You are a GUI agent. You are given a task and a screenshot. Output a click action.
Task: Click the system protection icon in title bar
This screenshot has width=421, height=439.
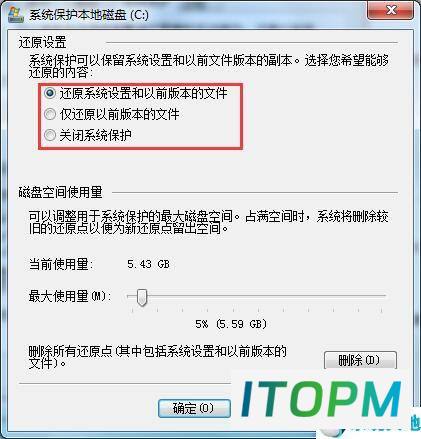click(x=15, y=15)
